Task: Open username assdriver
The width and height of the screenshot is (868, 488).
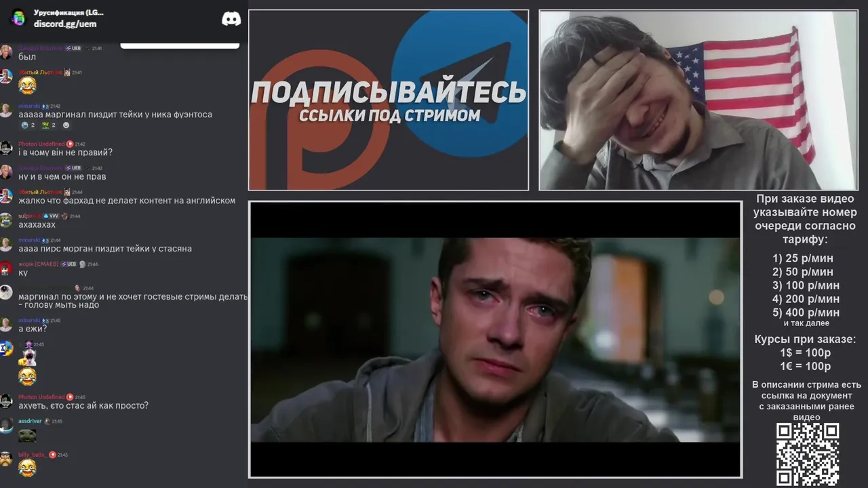Action: 30,421
